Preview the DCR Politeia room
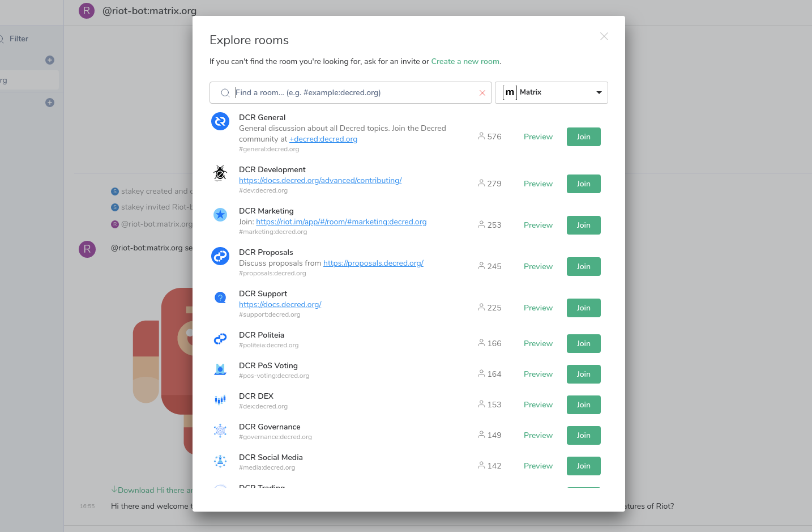The image size is (812, 532). 538,343
